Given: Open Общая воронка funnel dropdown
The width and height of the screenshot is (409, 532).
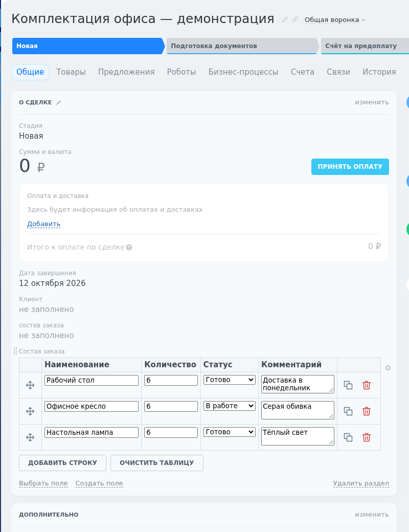Looking at the screenshot, I should point(335,20).
